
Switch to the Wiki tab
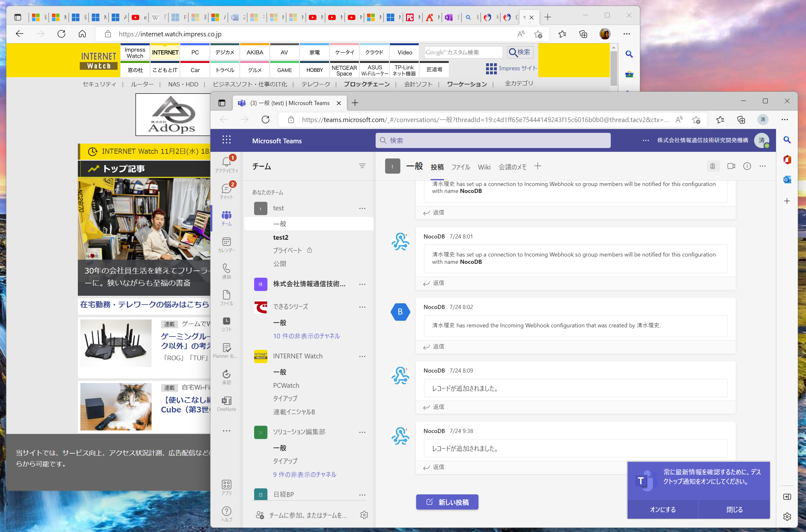pos(484,167)
